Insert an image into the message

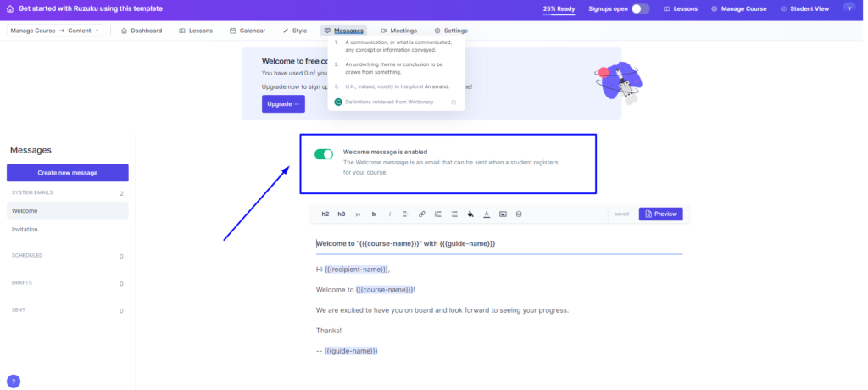[x=503, y=214]
